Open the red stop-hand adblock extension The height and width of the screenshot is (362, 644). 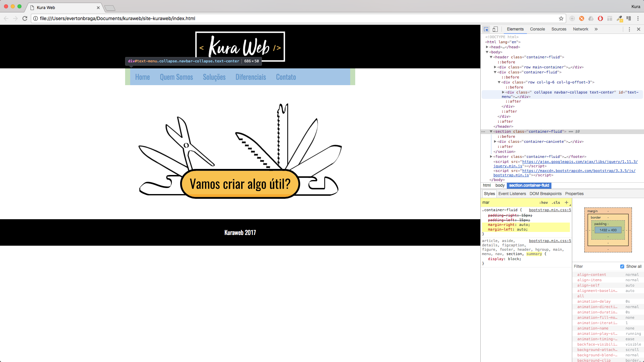point(600,18)
